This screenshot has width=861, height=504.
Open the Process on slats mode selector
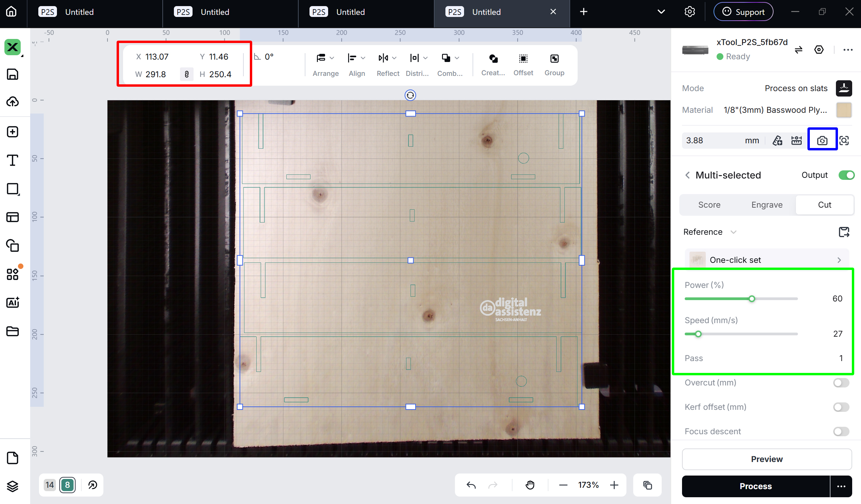(808, 88)
